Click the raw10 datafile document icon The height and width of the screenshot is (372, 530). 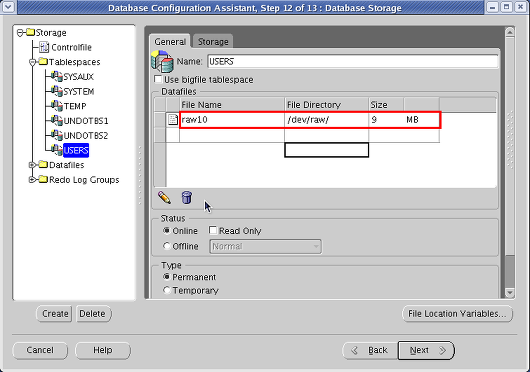(x=173, y=120)
